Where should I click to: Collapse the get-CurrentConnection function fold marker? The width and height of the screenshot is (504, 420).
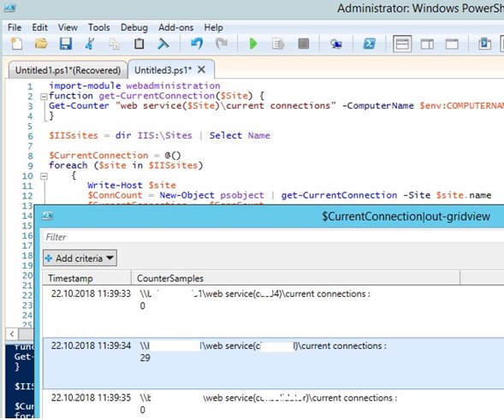[44, 96]
